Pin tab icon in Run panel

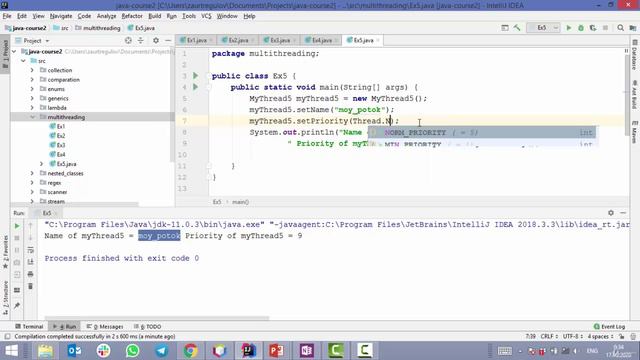pyautogui.click(x=17, y=305)
